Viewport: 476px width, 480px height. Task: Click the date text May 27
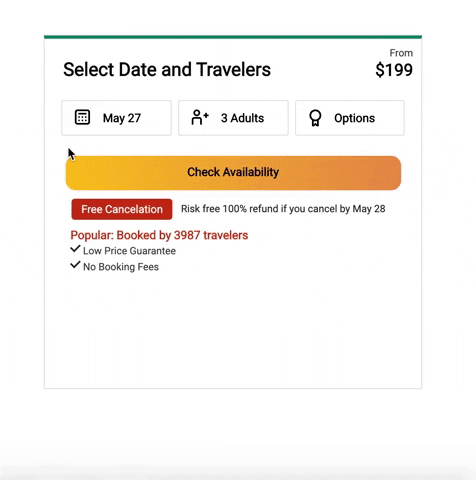pos(122,118)
